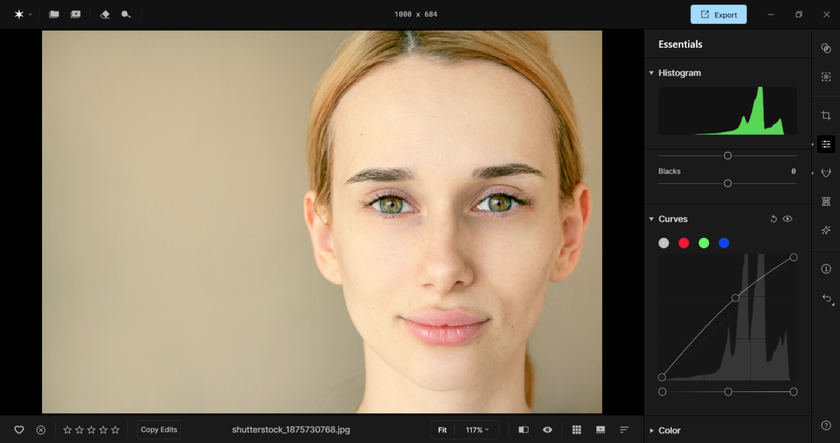Reset the Curves adjustment
Image resolution: width=840 pixels, height=443 pixels.
pos(773,219)
